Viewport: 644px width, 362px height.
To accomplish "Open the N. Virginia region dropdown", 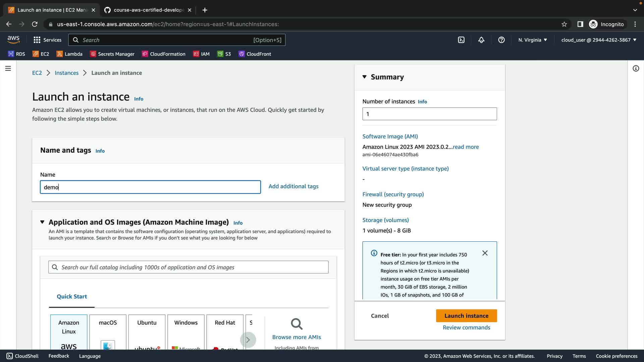I will coord(532,40).
